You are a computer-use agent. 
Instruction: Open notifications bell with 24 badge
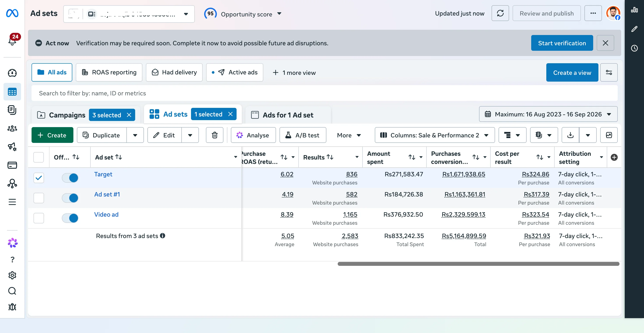click(x=12, y=40)
